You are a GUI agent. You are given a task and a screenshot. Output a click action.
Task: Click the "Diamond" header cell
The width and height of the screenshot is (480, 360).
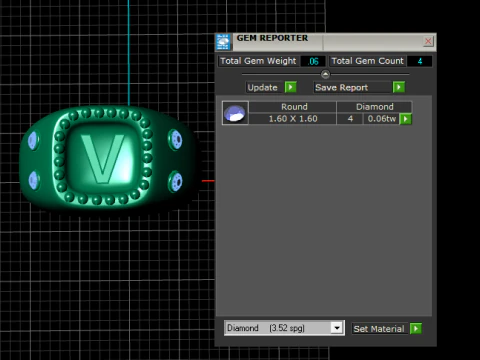(x=374, y=107)
